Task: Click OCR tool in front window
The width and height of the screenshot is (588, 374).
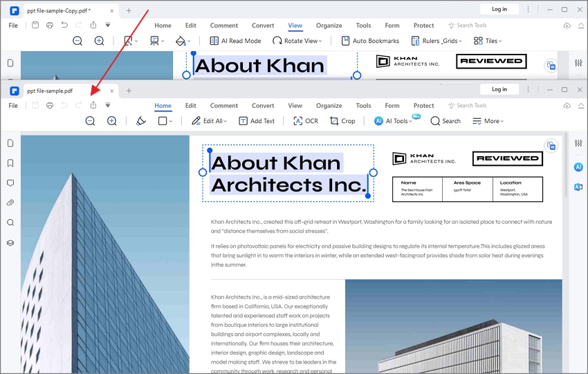Action: point(306,121)
